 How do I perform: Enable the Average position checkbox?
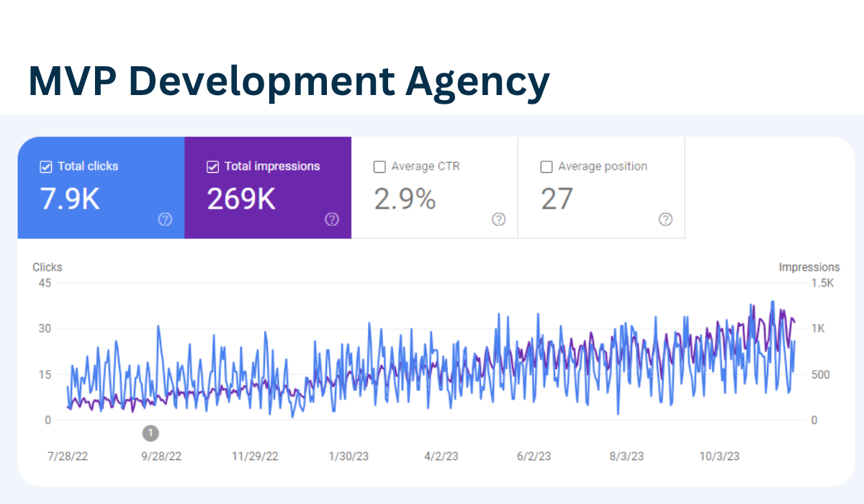pos(546,166)
